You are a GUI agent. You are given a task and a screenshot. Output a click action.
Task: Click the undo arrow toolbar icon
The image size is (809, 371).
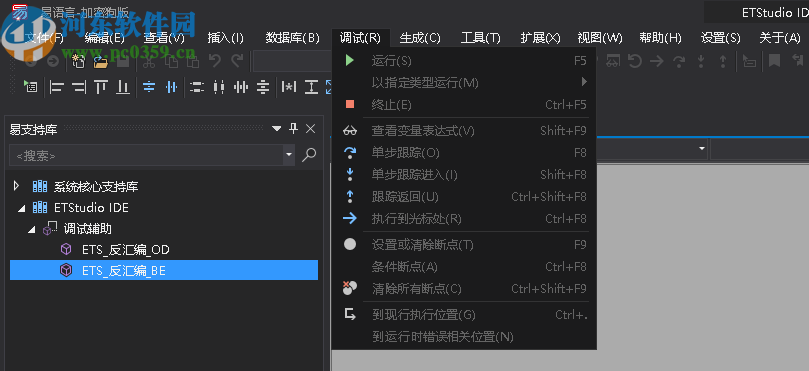click(215, 61)
